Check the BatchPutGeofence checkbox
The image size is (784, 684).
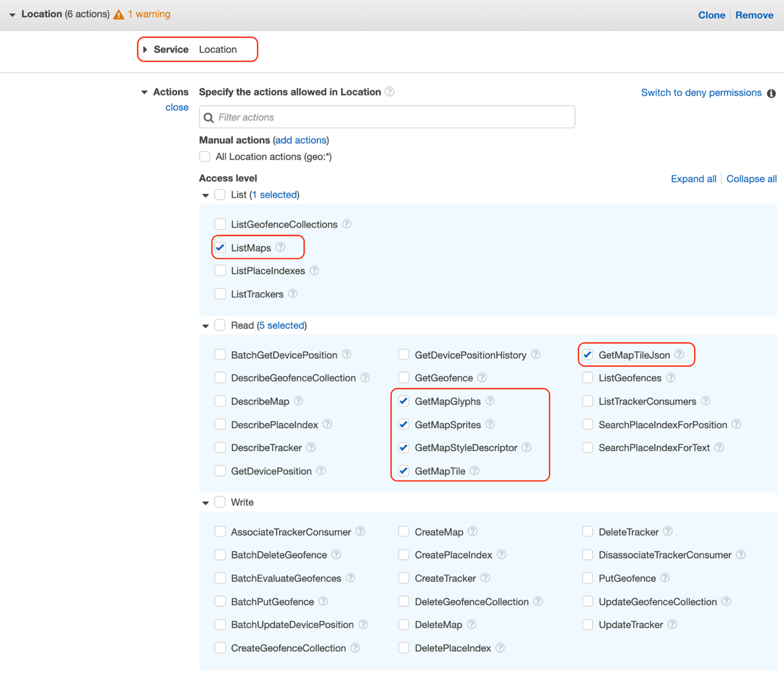pos(220,601)
